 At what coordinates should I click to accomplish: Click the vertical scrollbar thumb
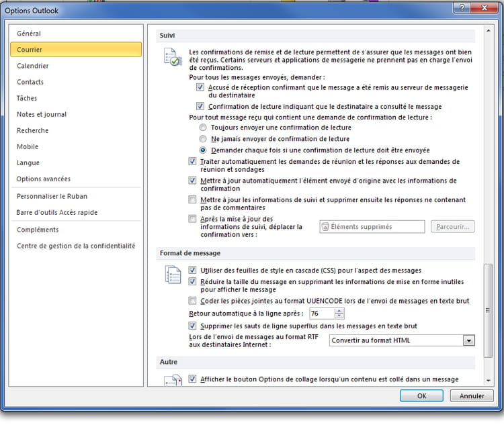(x=488, y=310)
